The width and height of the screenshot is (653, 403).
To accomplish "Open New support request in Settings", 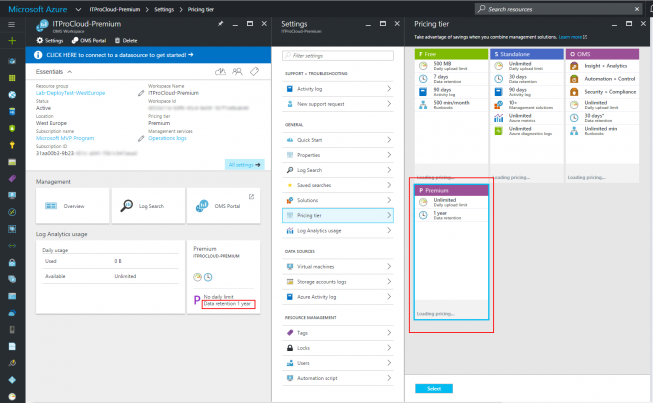I will (338, 104).
